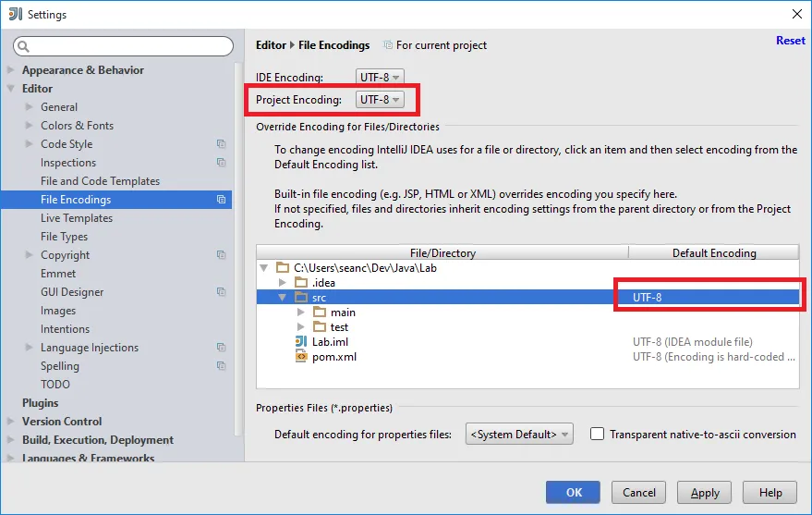
Task: Collapse the src folder tree node
Action: pyautogui.click(x=283, y=298)
